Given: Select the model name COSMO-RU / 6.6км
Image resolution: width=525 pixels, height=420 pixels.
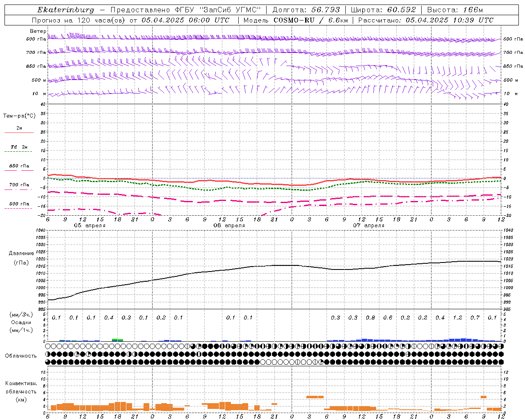Looking at the screenshot, I should [311, 20].
